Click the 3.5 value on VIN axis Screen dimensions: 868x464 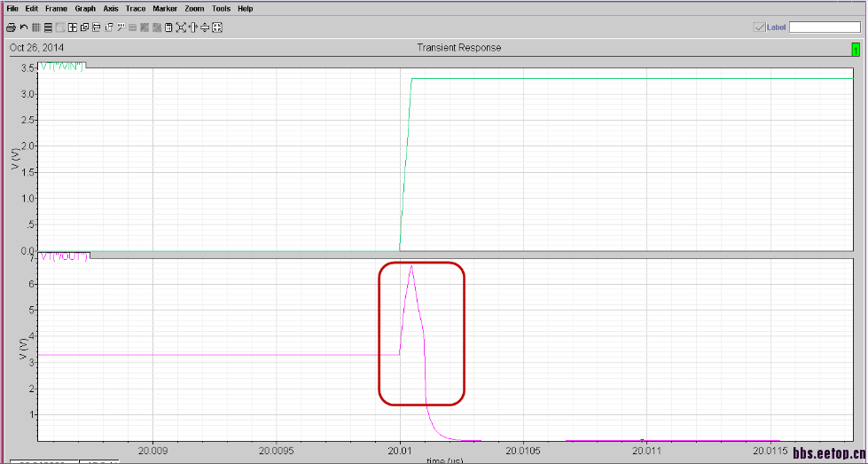[x=28, y=68]
